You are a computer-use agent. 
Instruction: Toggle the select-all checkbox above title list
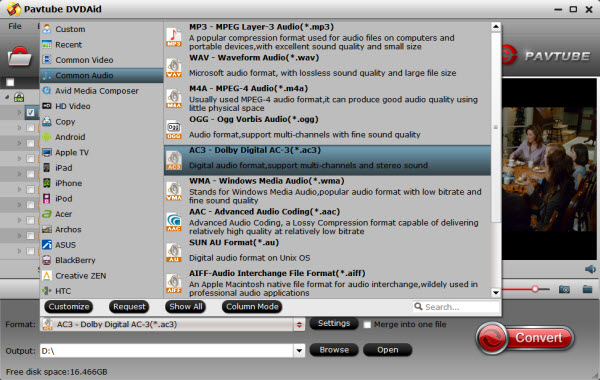tap(10, 82)
